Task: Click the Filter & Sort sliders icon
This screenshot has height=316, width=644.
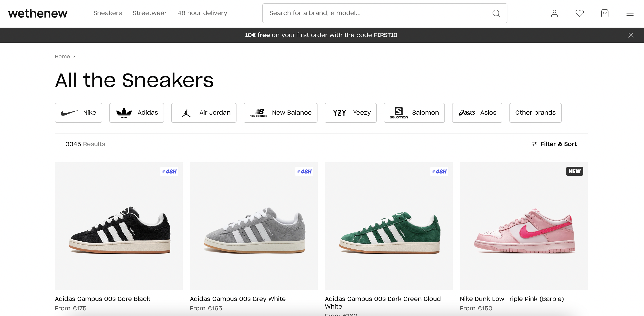Action: pyautogui.click(x=534, y=144)
